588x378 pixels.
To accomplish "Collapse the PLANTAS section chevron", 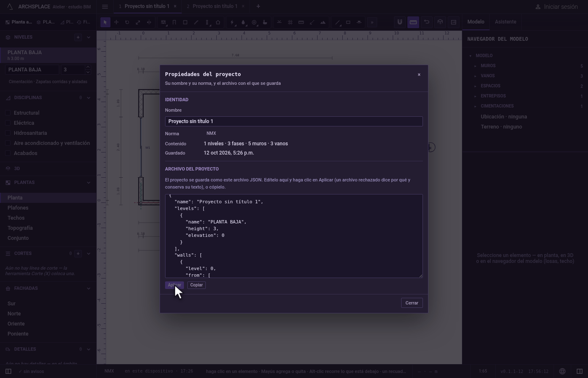I will (89, 183).
